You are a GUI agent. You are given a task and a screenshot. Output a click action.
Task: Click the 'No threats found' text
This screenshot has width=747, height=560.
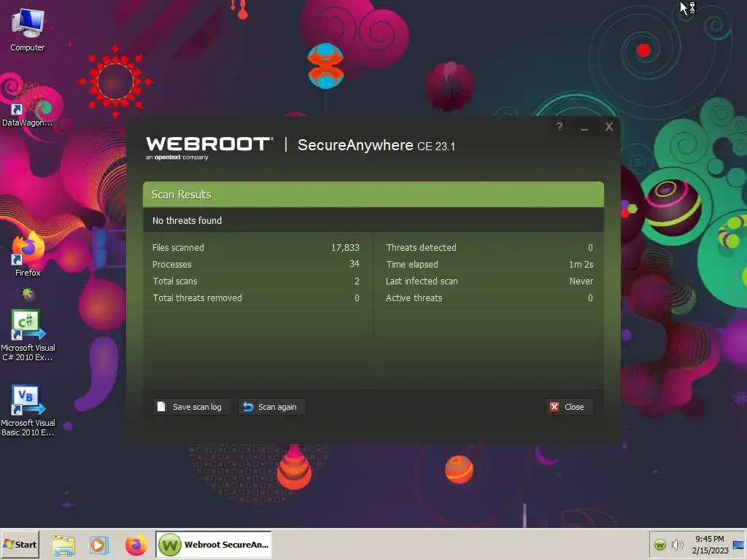[x=187, y=220]
